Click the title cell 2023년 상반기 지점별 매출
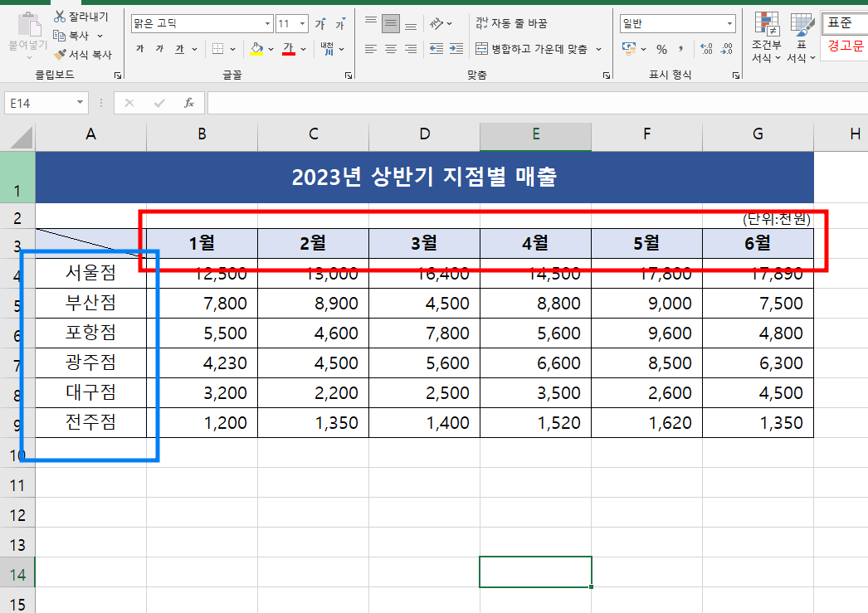 point(425,177)
